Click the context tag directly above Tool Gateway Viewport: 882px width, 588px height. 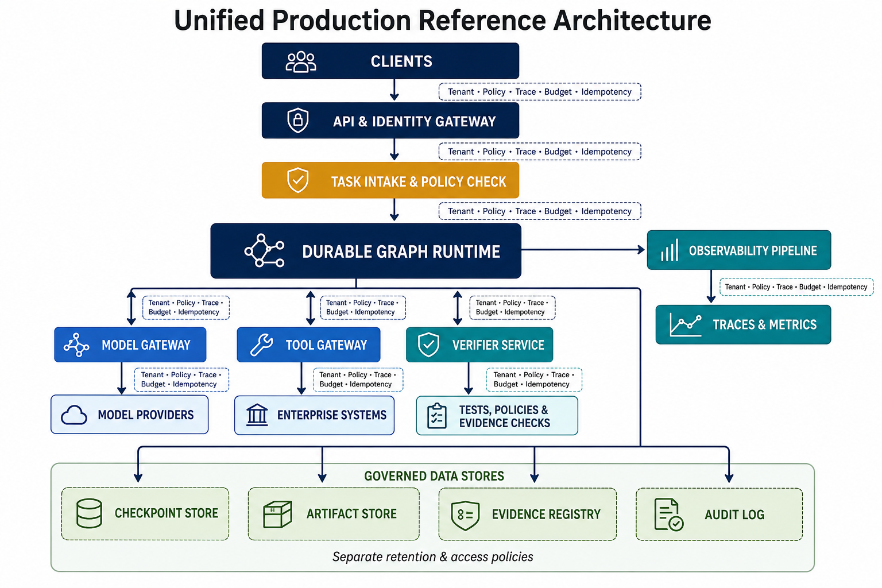(362, 307)
